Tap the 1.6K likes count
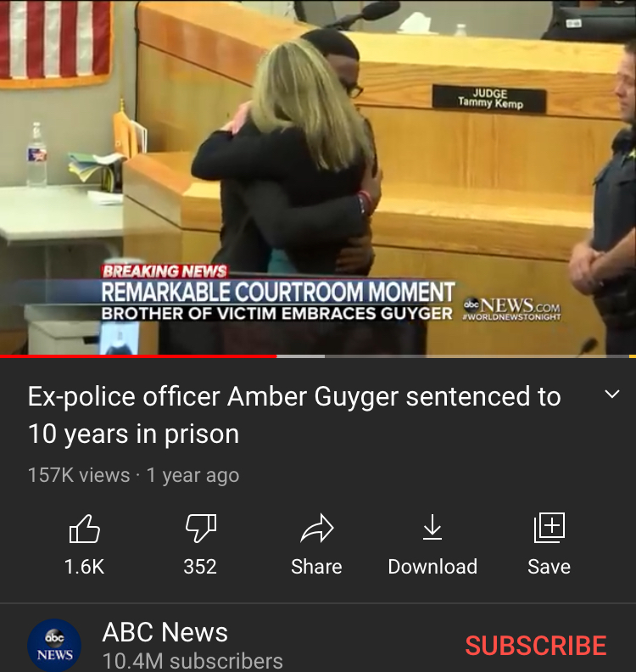This screenshot has width=636, height=672. [x=84, y=567]
